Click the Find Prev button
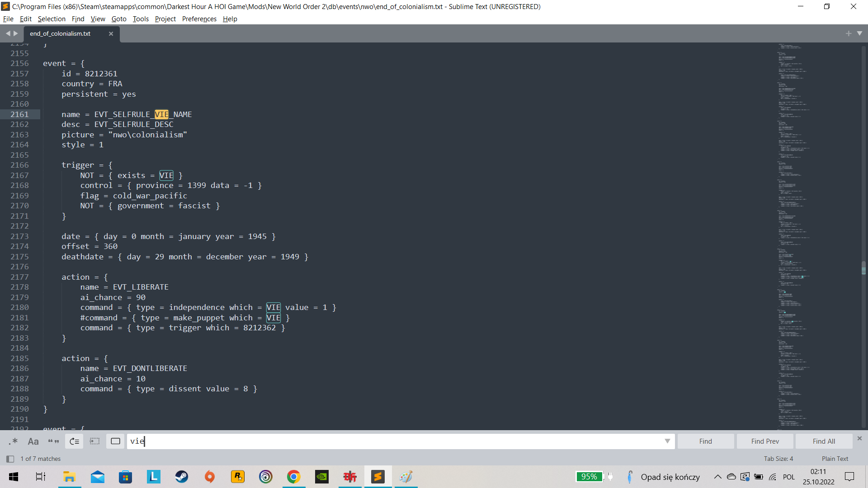 765,441
